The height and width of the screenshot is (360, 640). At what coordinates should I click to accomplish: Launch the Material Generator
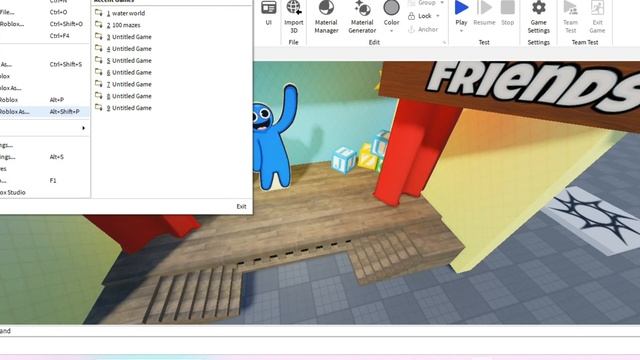pos(362,17)
